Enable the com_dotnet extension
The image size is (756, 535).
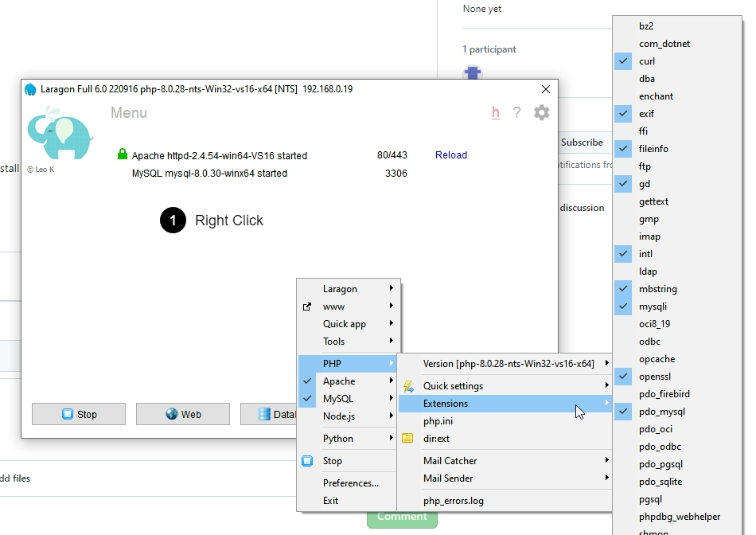coord(677,44)
